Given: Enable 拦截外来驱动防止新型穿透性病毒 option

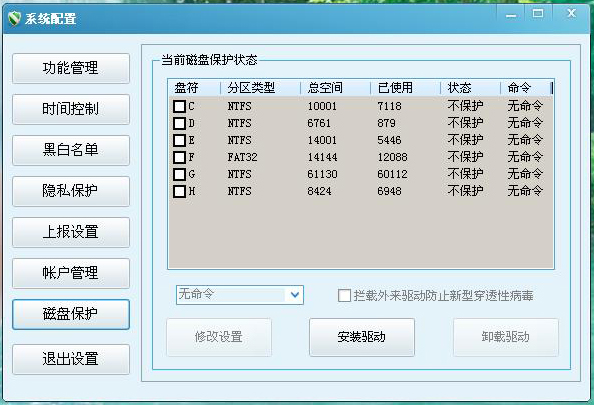Looking at the screenshot, I should 344,296.
